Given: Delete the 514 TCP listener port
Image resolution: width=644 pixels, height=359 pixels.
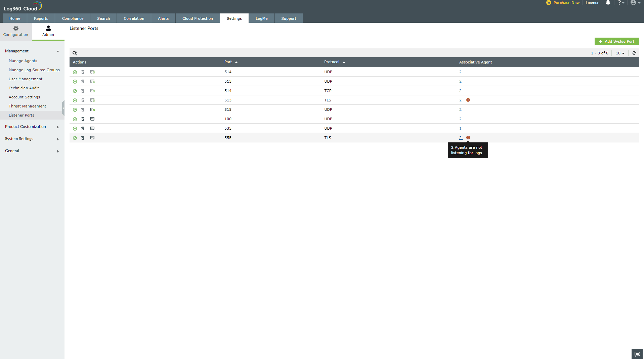Looking at the screenshot, I should (x=83, y=91).
